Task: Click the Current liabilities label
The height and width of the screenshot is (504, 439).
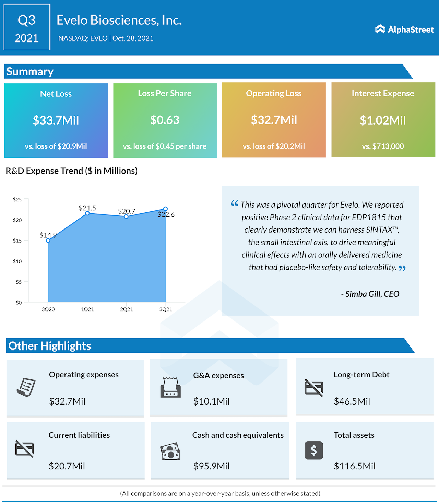Action: coord(79,435)
